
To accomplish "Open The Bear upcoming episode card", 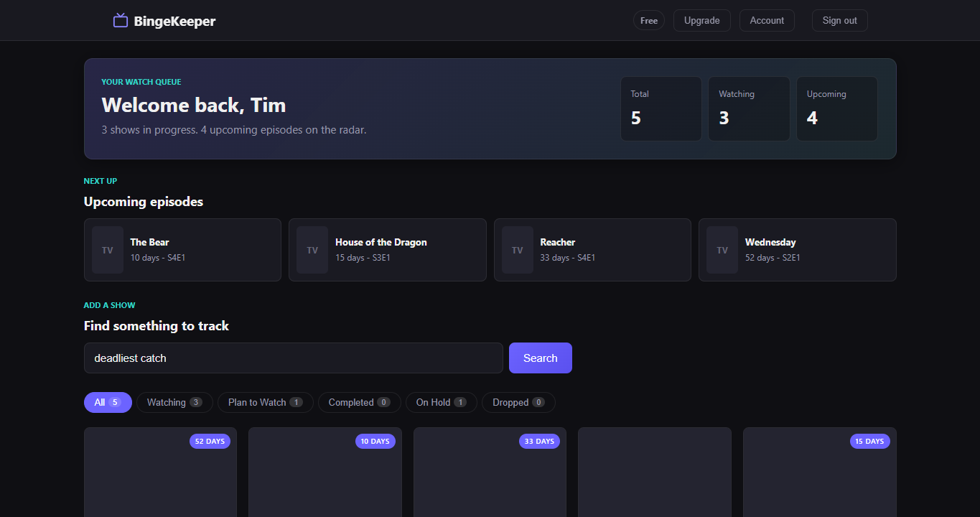I will click(182, 250).
